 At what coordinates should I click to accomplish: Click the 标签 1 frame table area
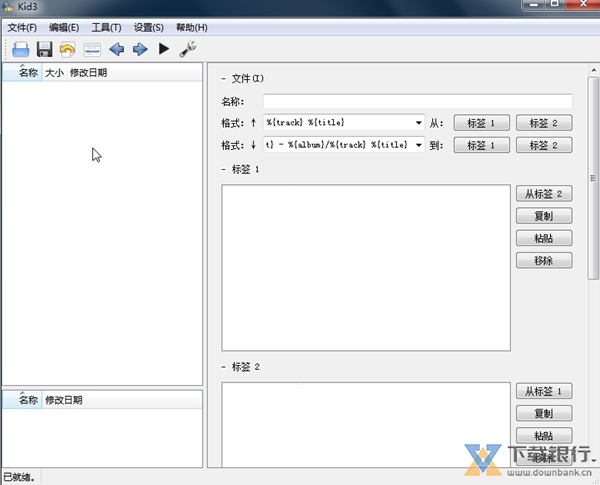[x=366, y=268]
